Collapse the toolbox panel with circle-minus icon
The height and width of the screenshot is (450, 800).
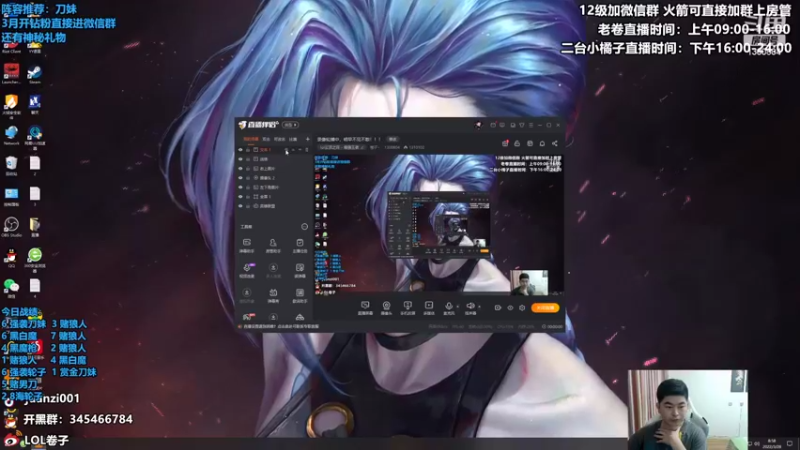pos(305,227)
